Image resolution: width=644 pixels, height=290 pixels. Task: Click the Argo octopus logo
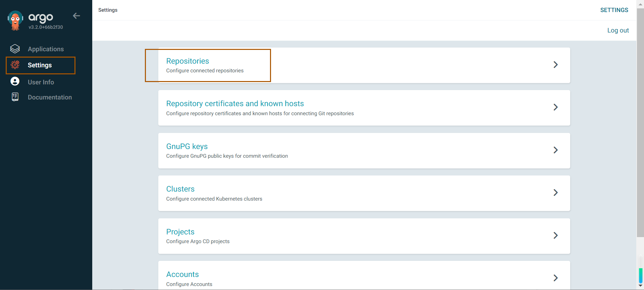(15, 20)
